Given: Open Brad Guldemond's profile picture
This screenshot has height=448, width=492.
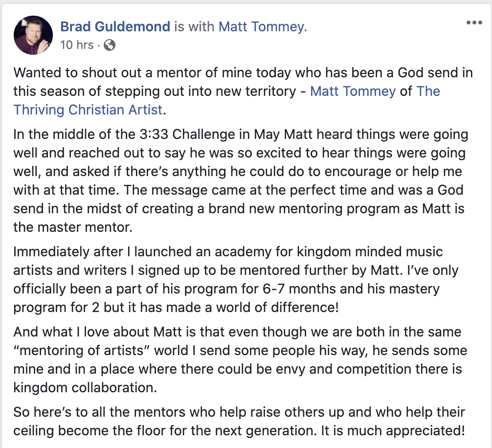Looking at the screenshot, I should pyautogui.click(x=33, y=35).
